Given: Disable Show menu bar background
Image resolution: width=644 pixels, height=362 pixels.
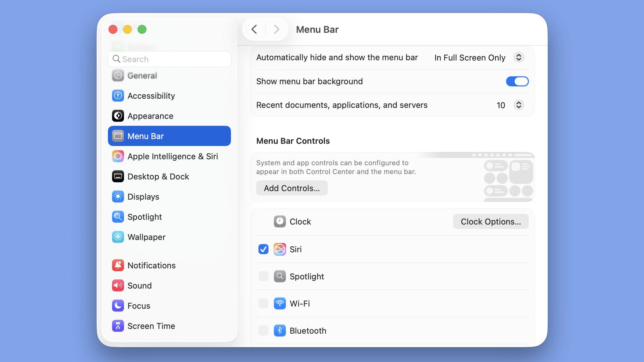Looking at the screenshot, I should pyautogui.click(x=517, y=81).
